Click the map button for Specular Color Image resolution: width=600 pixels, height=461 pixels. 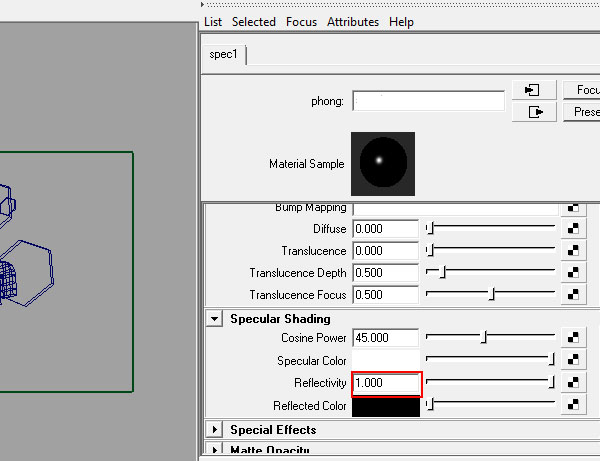[573, 360]
